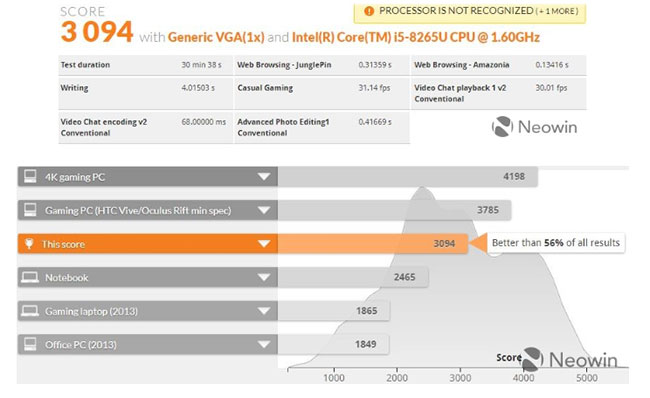
Task: Click the 0.13416 s value
Action: click(x=552, y=65)
